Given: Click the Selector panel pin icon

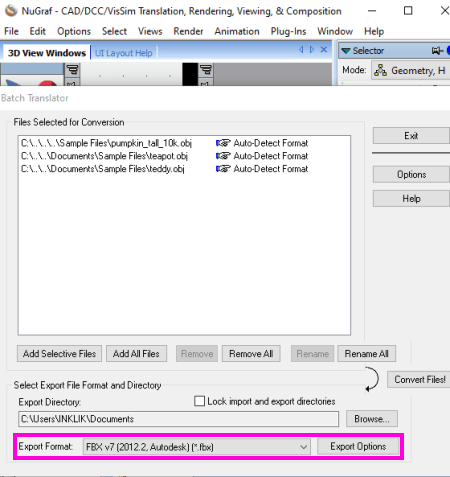Looking at the screenshot, I should 437,51.
